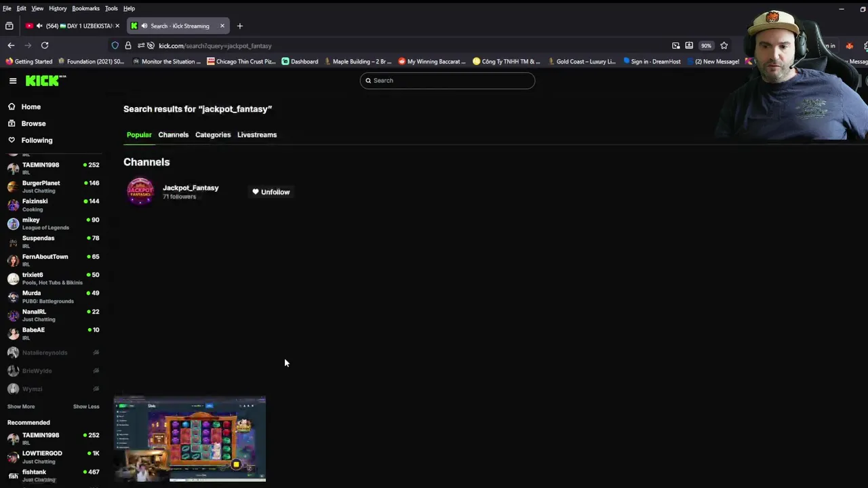Unfollow the Jackpot_Fantasy channel

271,192
